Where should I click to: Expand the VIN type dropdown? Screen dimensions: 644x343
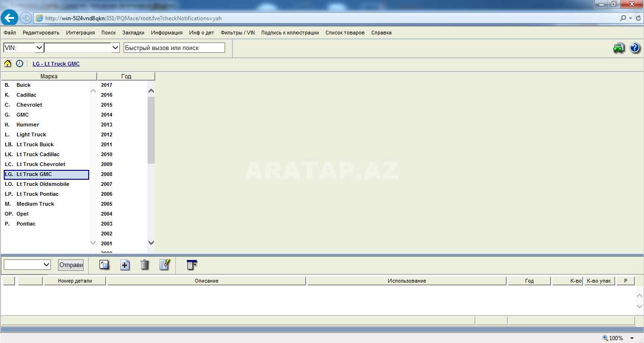[39, 48]
